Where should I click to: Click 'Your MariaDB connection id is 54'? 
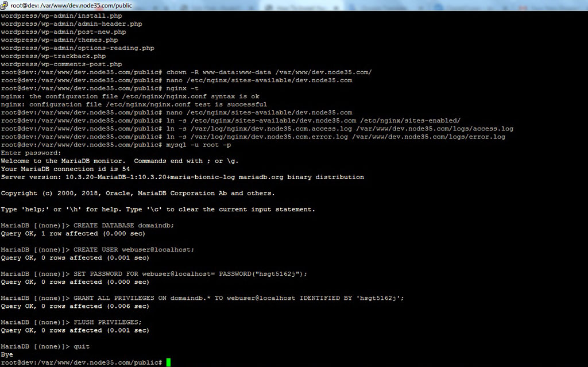click(65, 169)
